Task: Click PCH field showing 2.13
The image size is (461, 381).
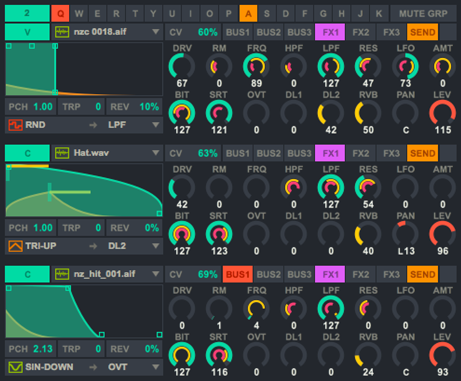Action: 31,349
